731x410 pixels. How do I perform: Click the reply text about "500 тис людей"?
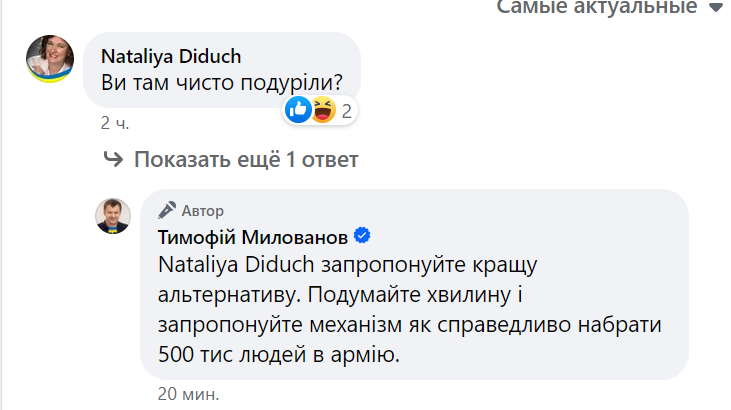[x=278, y=353]
